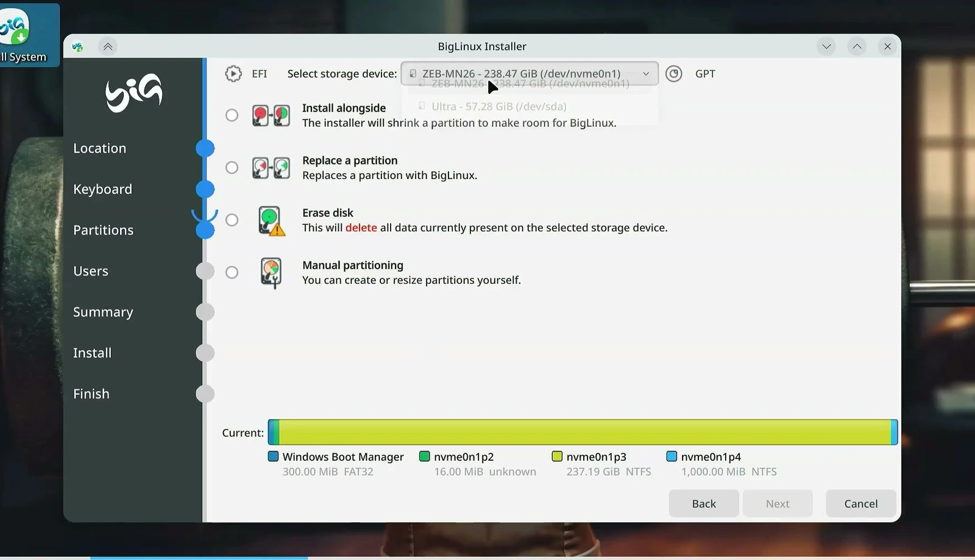Close the BigLinux Installer window
Viewport: 975px width, 560px height.
pos(887,46)
